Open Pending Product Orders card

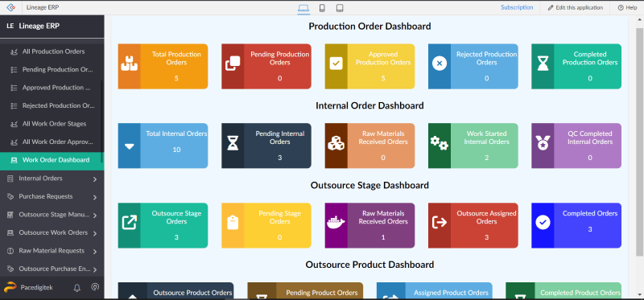tap(305, 290)
